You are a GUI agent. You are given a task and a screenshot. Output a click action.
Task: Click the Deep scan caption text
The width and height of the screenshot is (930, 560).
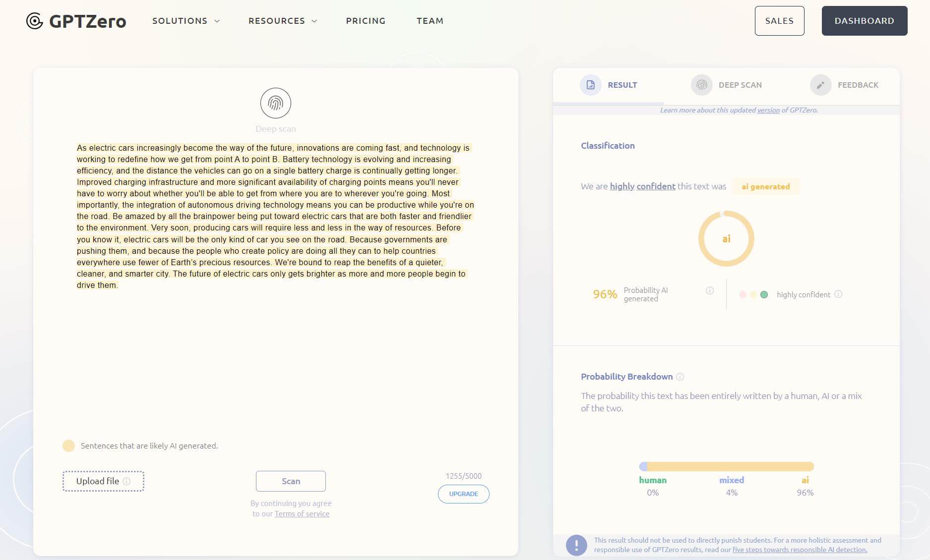point(276,129)
